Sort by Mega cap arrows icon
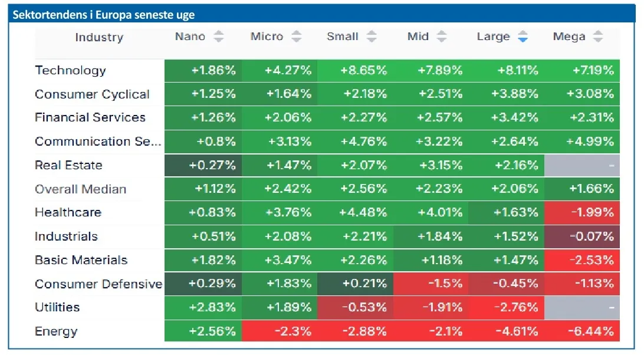This screenshot has height=355, width=644. (x=598, y=37)
